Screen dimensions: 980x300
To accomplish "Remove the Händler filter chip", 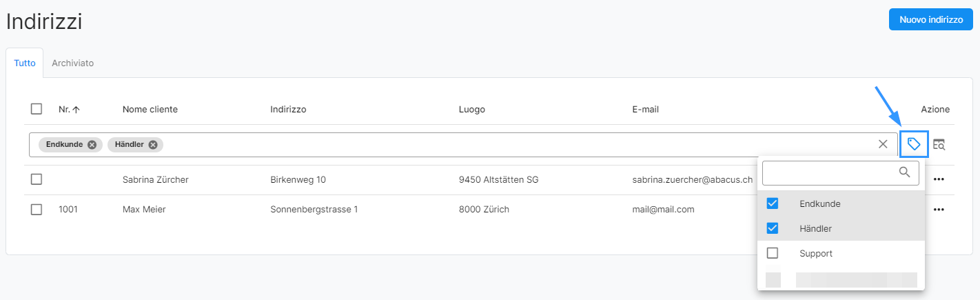I will [153, 145].
